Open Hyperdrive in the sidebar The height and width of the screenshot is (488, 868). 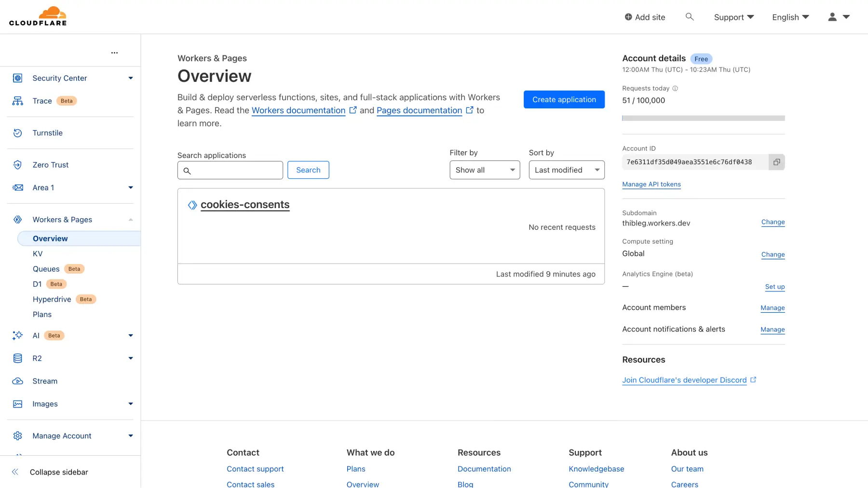pyautogui.click(x=52, y=299)
